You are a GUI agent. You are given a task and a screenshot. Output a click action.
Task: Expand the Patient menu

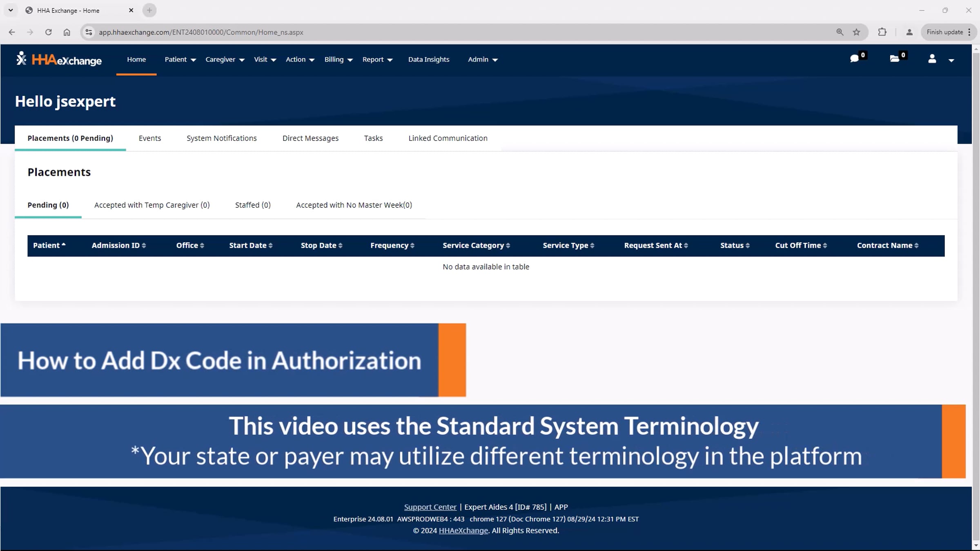(180, 60)
